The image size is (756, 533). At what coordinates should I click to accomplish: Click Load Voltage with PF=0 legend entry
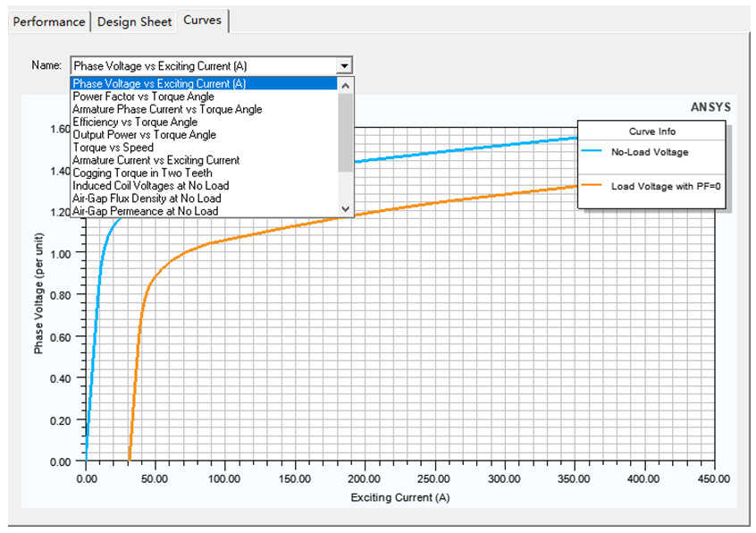pos(666,186)
